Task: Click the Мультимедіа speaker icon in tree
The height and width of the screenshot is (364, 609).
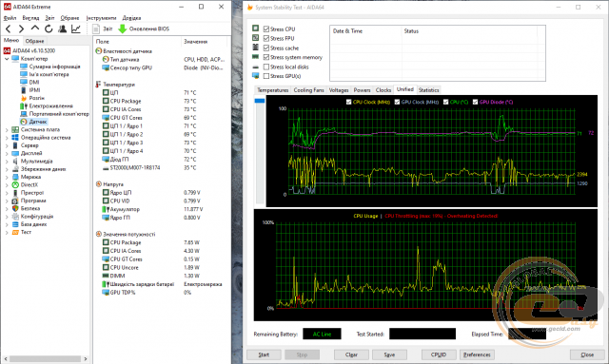Action: click(15, 161)
